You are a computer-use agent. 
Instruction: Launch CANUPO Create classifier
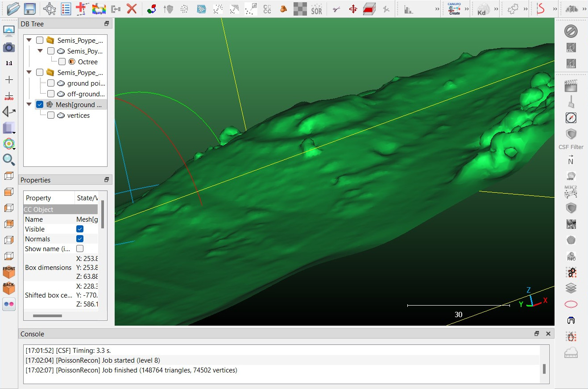point(454,8)
